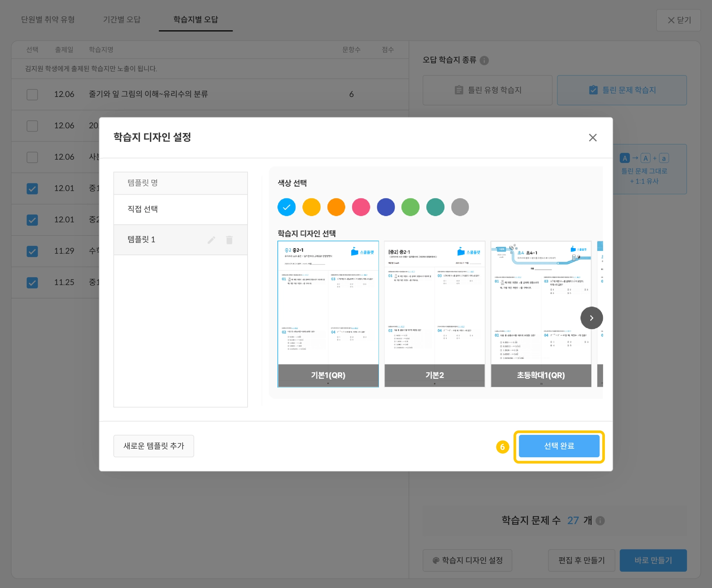Click info icon next to 오답 학습지 종류
The image size is (712, 588).
484,60
